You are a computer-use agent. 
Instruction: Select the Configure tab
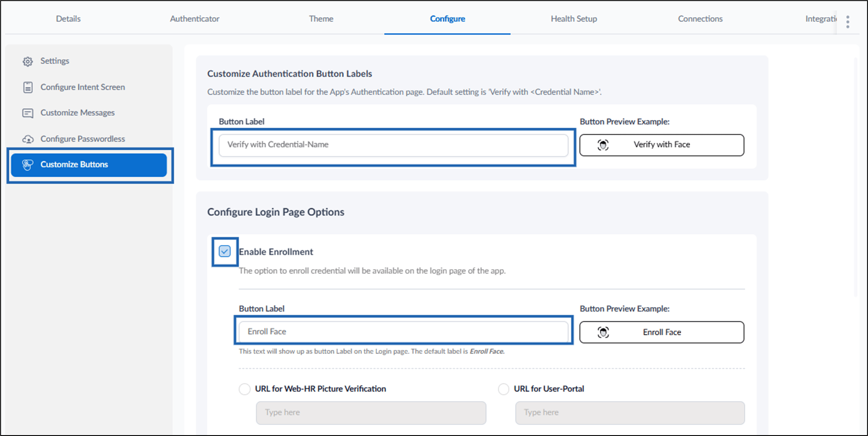[x=447, y=19]
